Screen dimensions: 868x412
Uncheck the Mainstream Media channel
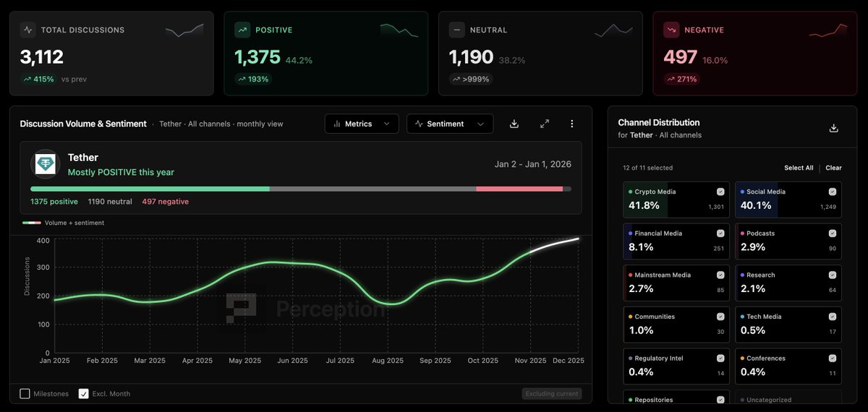click(720, 275)
